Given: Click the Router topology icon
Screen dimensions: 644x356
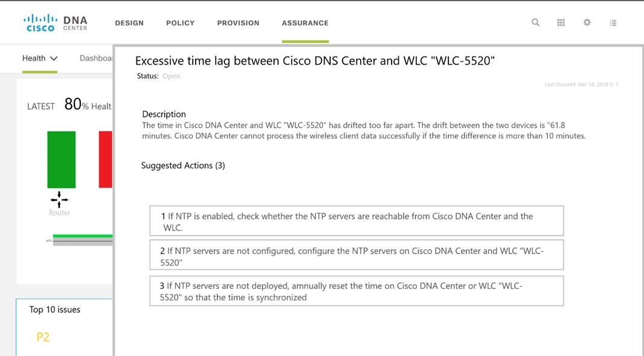Looking at the screenshot, I should pos(59,200).
